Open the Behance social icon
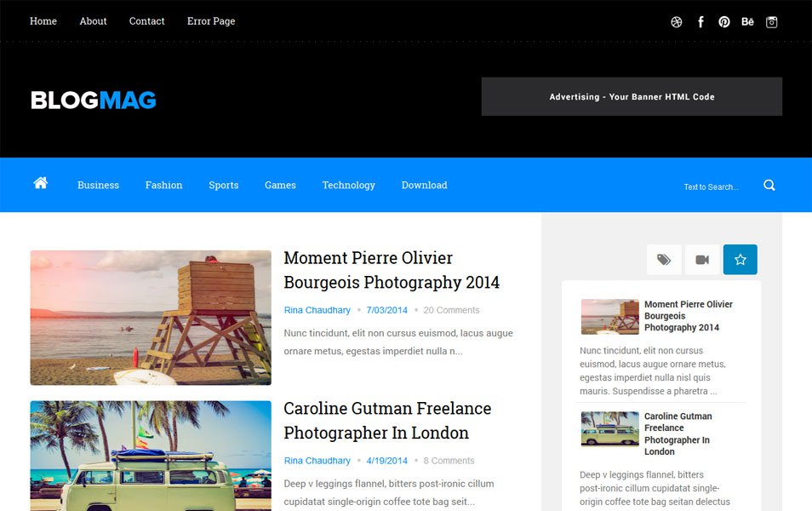812x511 pixels. click(748, 22)
